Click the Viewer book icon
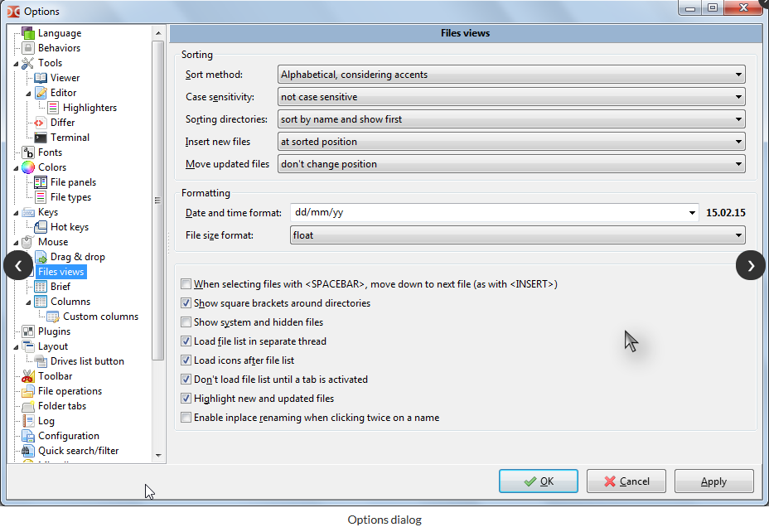 point(41,78)
